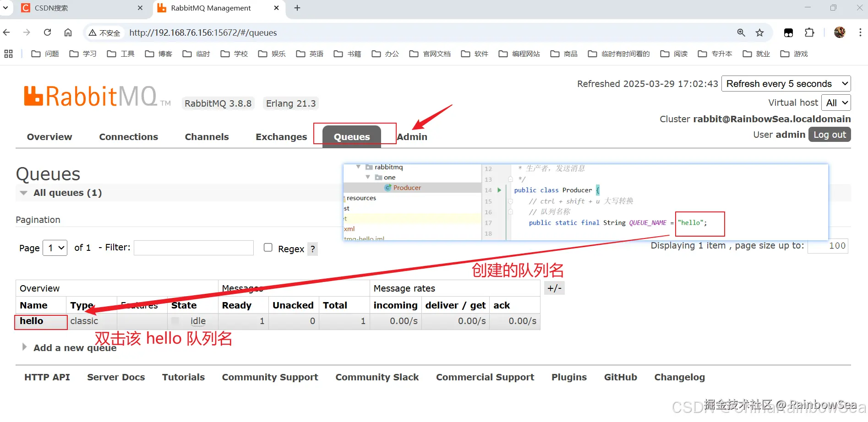Open the 博客 bookmark folder
The height and width of the screenshot is (422, 868).
pyautogui.click(x=158, y=54)
